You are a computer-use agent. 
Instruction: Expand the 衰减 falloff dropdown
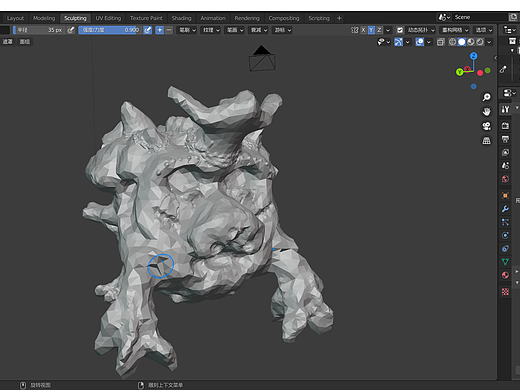259,30
